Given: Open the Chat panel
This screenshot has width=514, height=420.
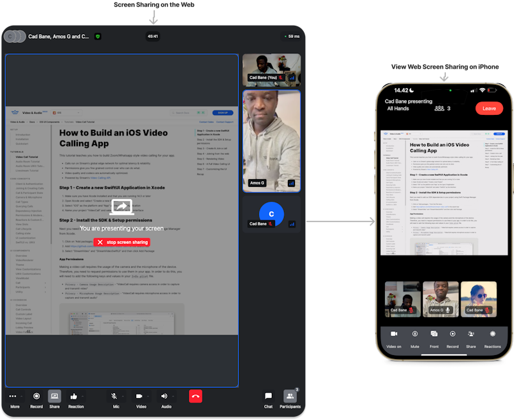Looking at the screenshot, I should [268, 396].
